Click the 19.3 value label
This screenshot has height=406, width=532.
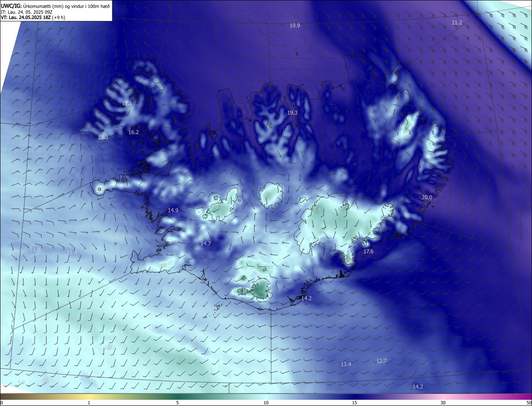point(293,113)
